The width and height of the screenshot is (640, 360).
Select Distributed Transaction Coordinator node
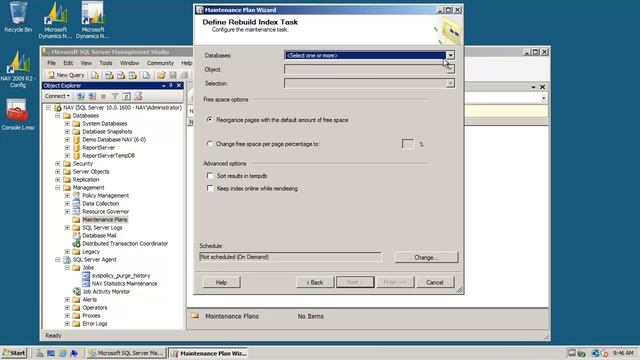point(125,244)
